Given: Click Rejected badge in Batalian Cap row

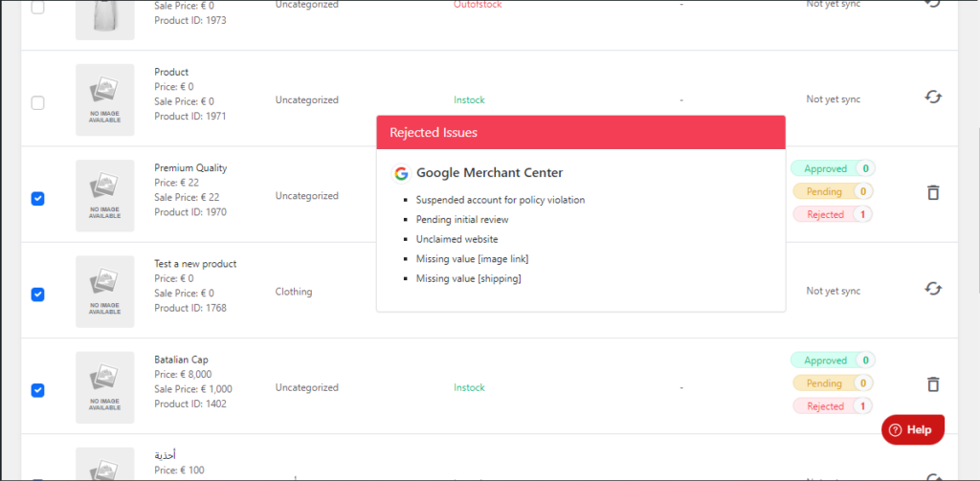Looking at the screenshot, I should pos(833,406).
